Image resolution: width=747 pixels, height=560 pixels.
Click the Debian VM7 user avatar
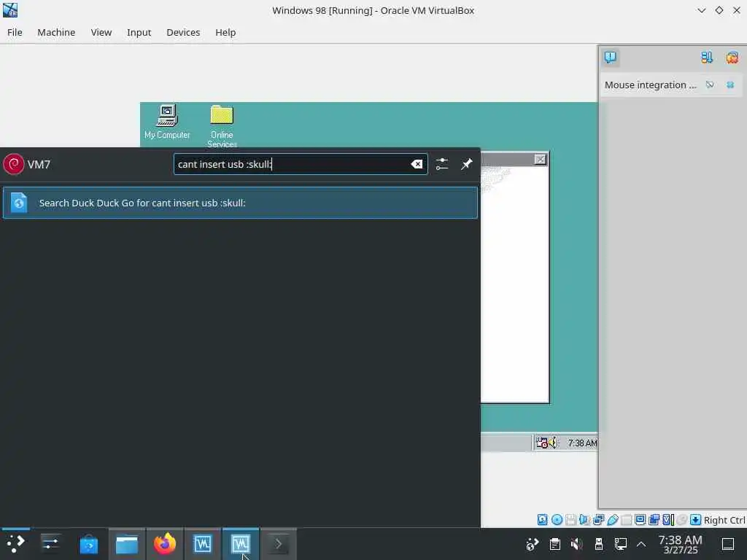(x=13, y=164)
